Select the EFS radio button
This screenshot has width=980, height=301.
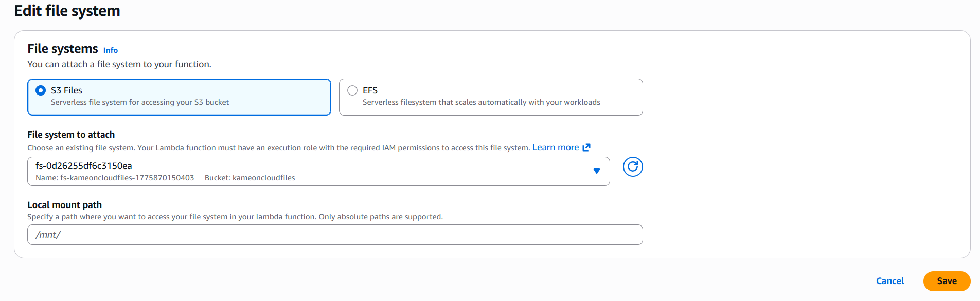352,90
